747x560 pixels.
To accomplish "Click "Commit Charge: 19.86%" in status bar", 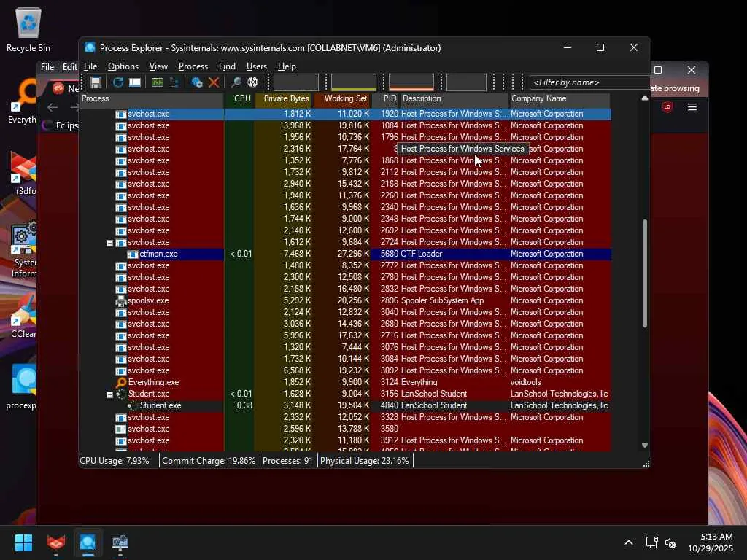I will coord(209,461).
